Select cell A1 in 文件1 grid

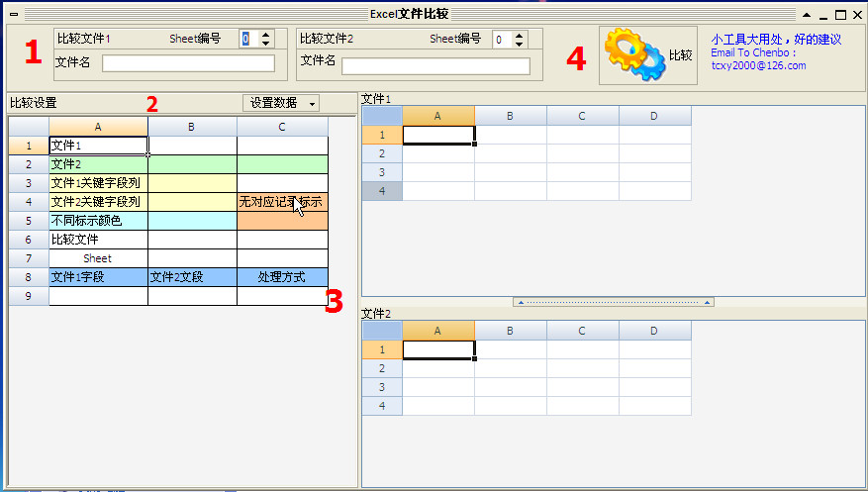coord(438,135)
